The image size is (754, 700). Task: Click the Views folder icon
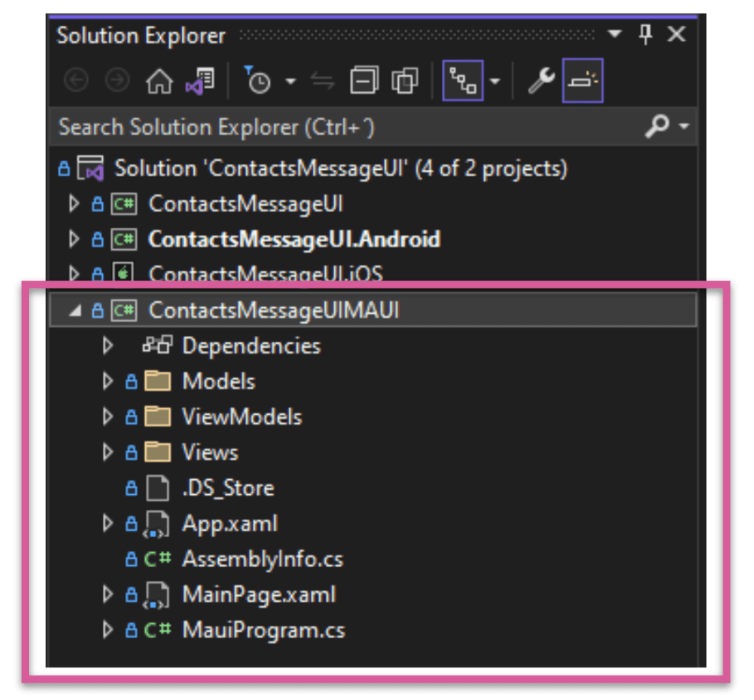click(157, 452)
